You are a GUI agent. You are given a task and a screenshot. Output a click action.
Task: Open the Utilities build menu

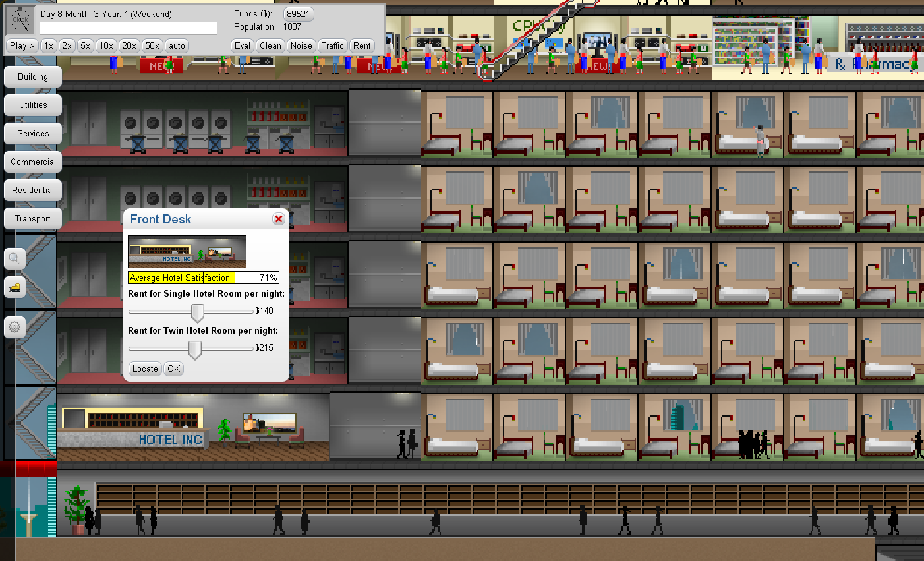(x=33, y=105)
